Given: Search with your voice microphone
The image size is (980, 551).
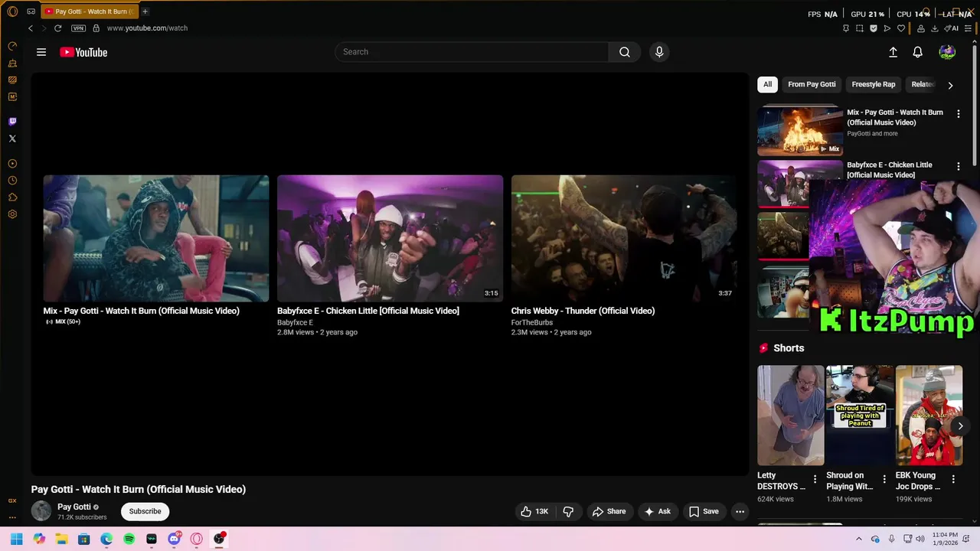Looking at the screenshot, I should [659, 52].
